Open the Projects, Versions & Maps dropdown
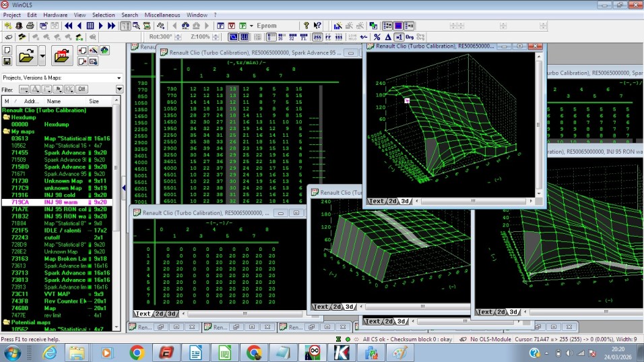Image resolution: width=644 pixels, height=362 pixels. [x=119, y=78]
